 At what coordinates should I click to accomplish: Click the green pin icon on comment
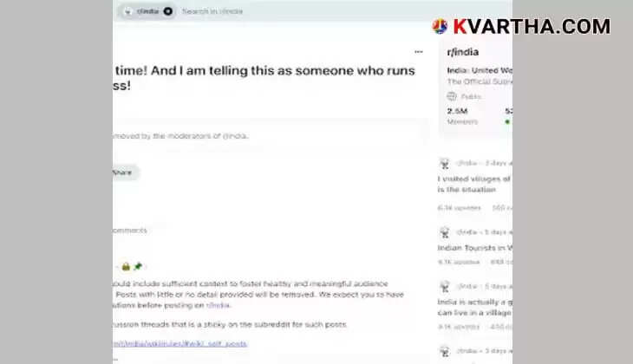click(138, 266)
